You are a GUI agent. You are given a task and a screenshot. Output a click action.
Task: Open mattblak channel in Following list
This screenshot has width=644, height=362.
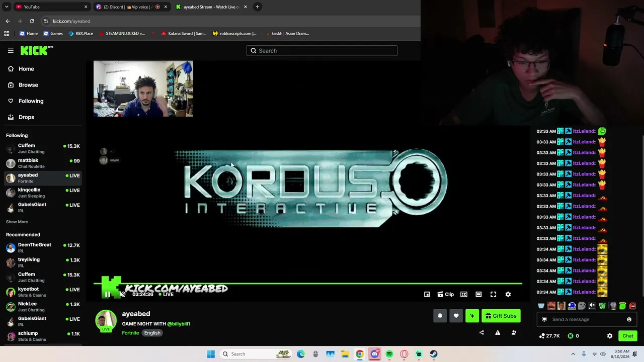point(43,163)
